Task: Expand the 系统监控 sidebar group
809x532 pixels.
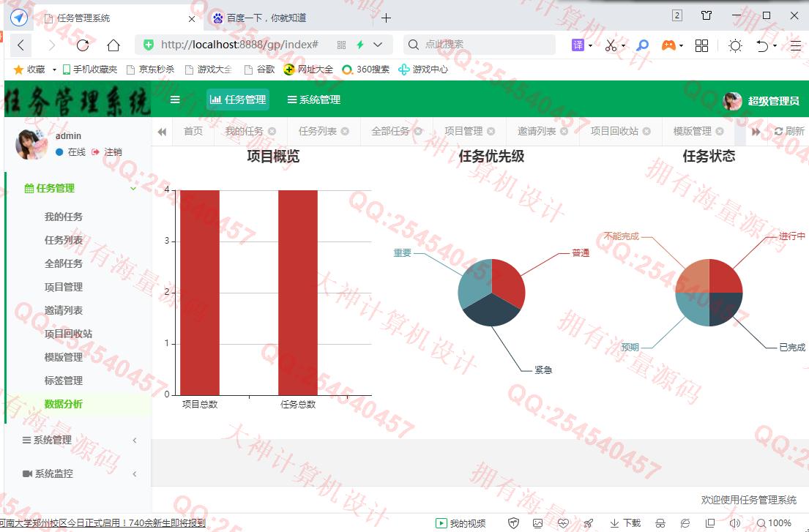Action: click(134, 473)
